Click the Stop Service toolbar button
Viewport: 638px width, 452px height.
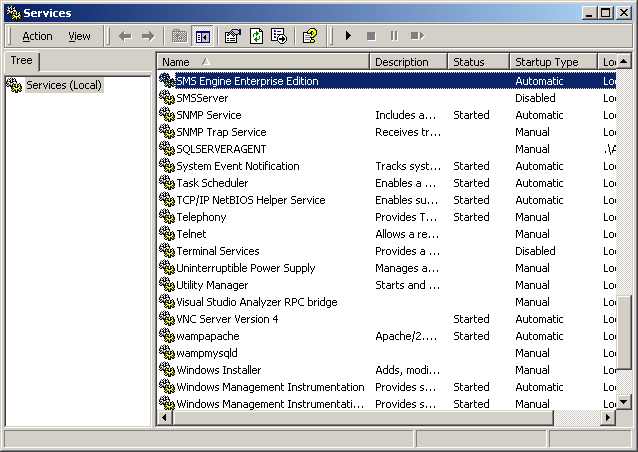pos(371,36)
